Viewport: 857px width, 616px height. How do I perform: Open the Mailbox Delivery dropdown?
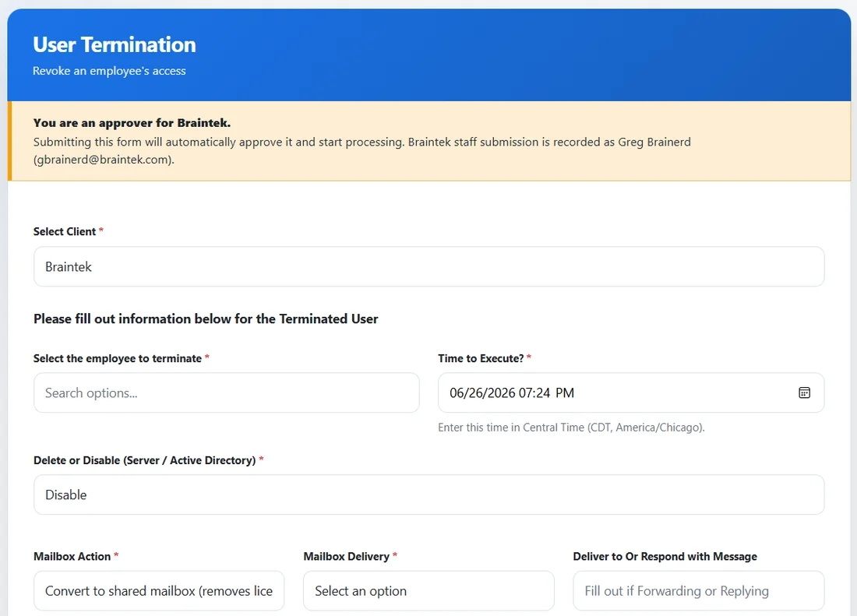(428, 591)
